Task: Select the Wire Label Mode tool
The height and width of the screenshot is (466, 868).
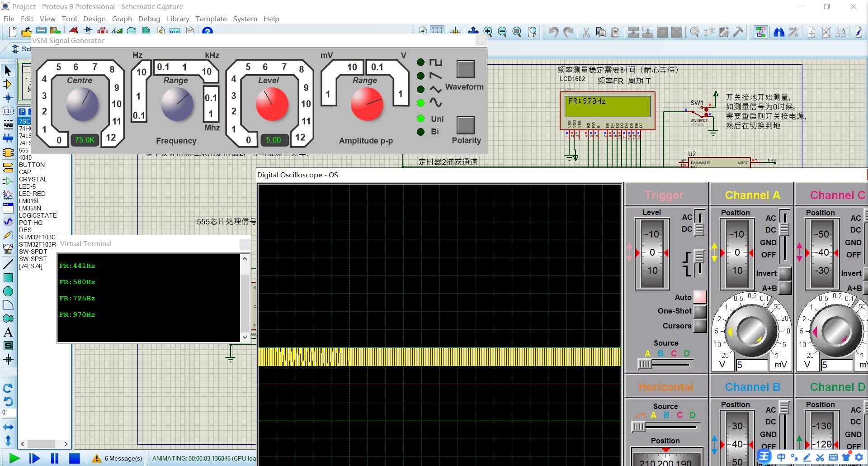Action: [x=8, y=111]
